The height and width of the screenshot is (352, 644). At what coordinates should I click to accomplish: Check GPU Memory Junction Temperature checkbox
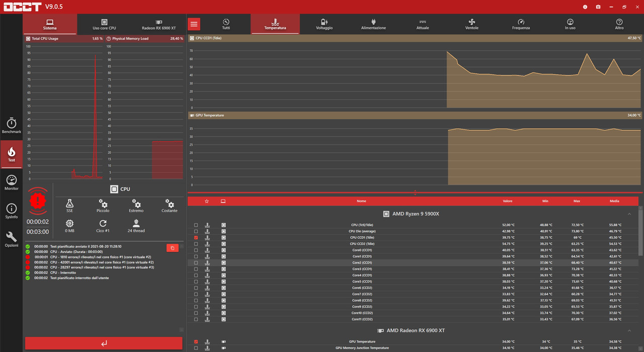[196, 348]
